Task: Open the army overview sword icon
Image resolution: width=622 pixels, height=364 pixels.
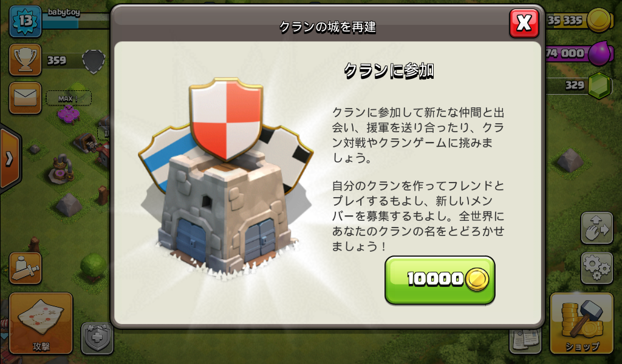Action: [26, 268]
